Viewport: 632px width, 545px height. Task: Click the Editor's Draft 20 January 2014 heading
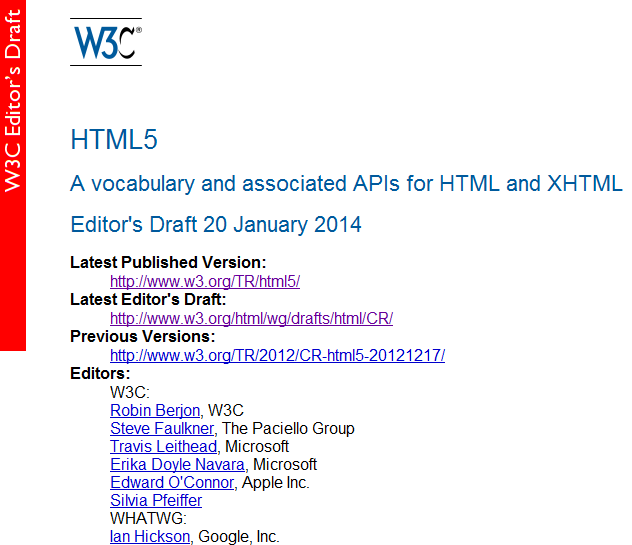pos(216,224)
